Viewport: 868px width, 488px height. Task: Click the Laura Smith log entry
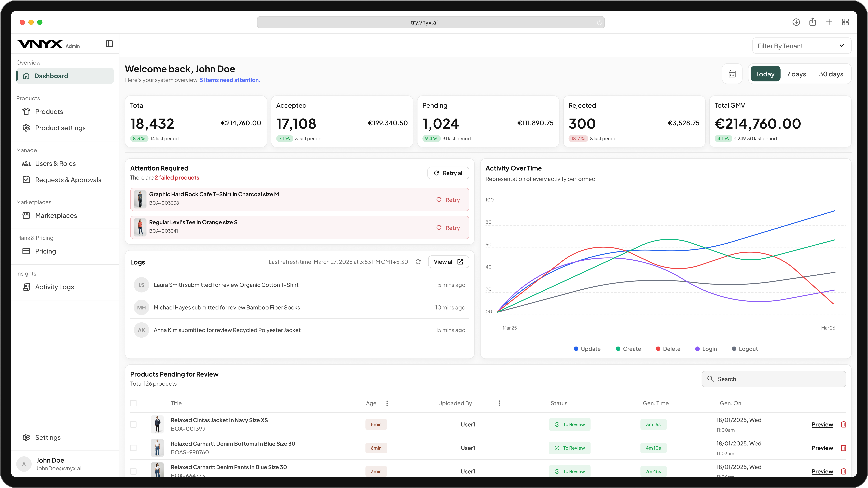tap(300, 285)
